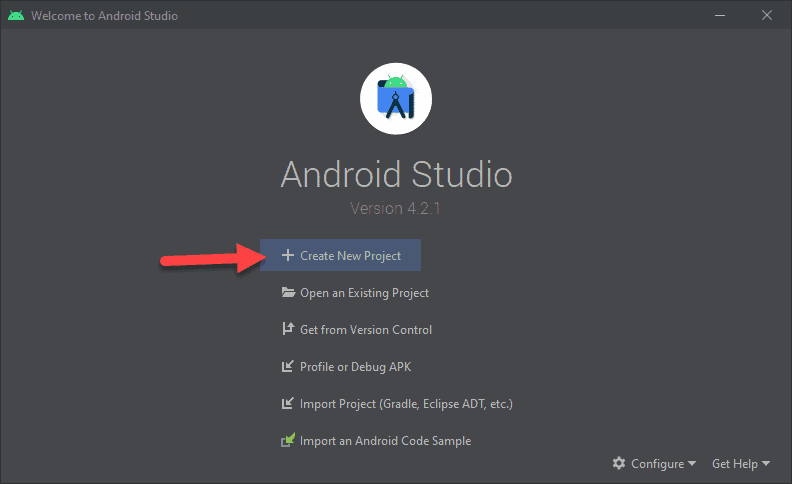Choose the Open an Existing Project text
This screenshot has height=484, width=792.
tap(364, 293)
